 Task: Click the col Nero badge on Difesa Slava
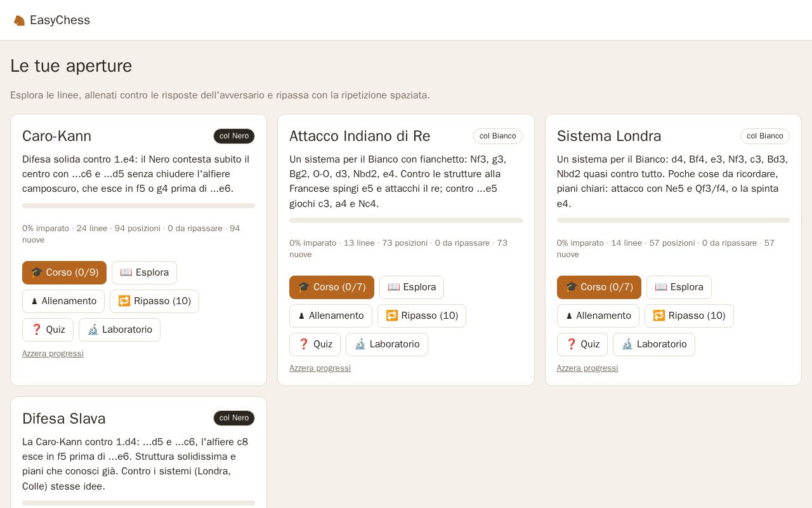[x=234, y=418]
